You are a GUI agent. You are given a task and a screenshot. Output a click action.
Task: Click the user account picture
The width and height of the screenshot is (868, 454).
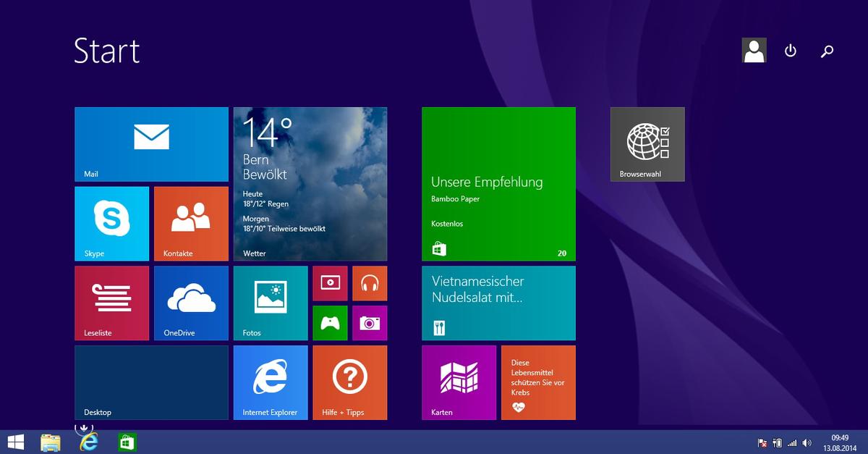click(x=754, y=49)
